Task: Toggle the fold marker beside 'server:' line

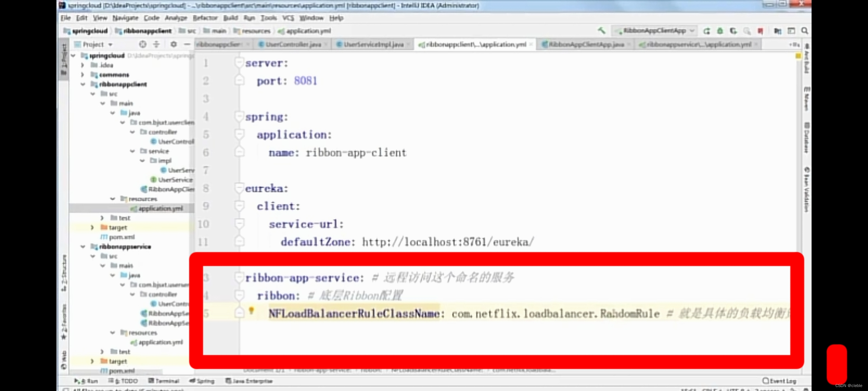Action: tap(239, 63)
